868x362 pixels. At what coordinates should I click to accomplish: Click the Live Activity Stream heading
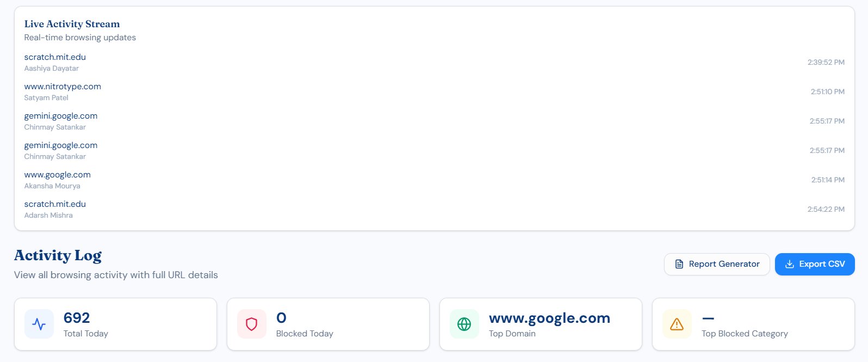coord(72,24)
